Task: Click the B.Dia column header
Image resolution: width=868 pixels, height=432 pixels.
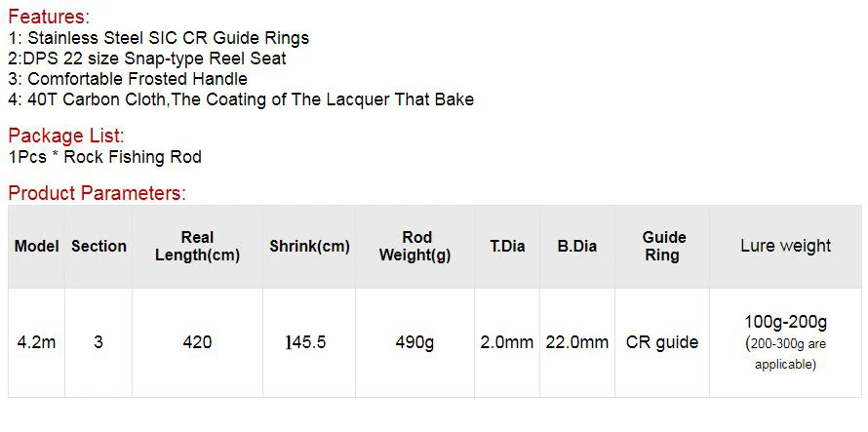Action: (577, 247)
